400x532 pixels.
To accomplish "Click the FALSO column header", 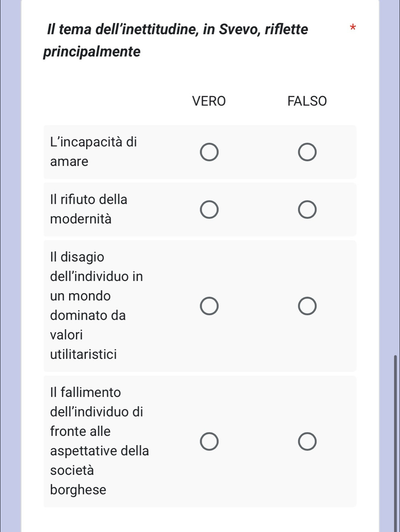I will click(x=307, y=101).
